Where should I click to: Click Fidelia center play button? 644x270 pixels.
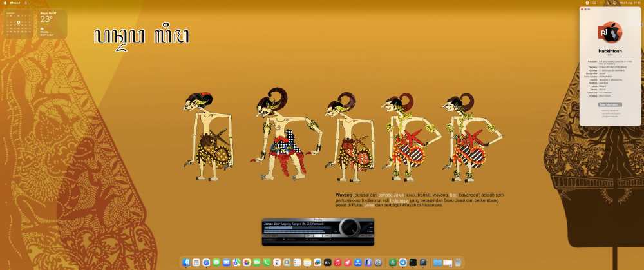point(318,236)
